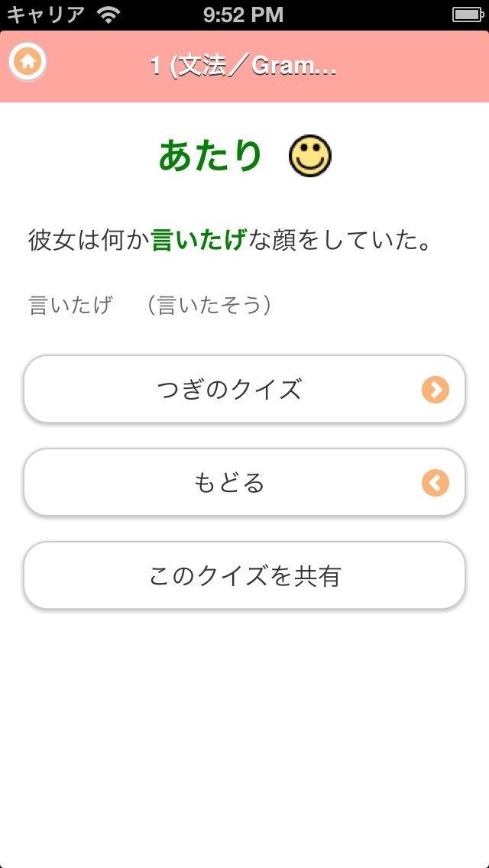Select the green highlighted 言いたげ in the sentence
Screen dimensions: 489x868
199,240
